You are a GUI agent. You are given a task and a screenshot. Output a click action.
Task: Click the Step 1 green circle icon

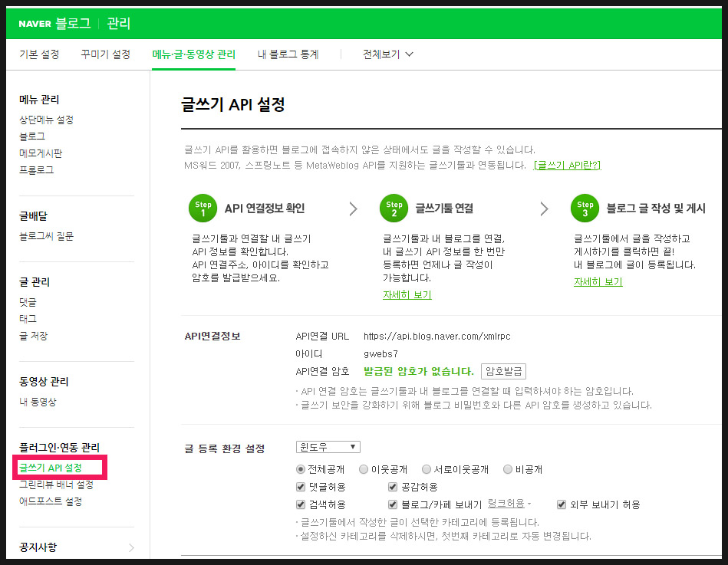(x=203, y=209)
